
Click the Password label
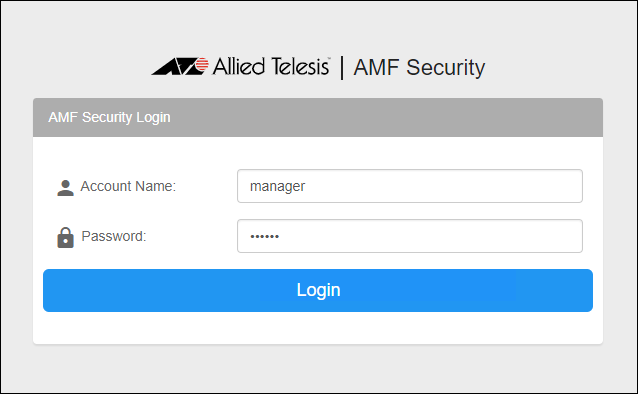(x=114, y=236)
